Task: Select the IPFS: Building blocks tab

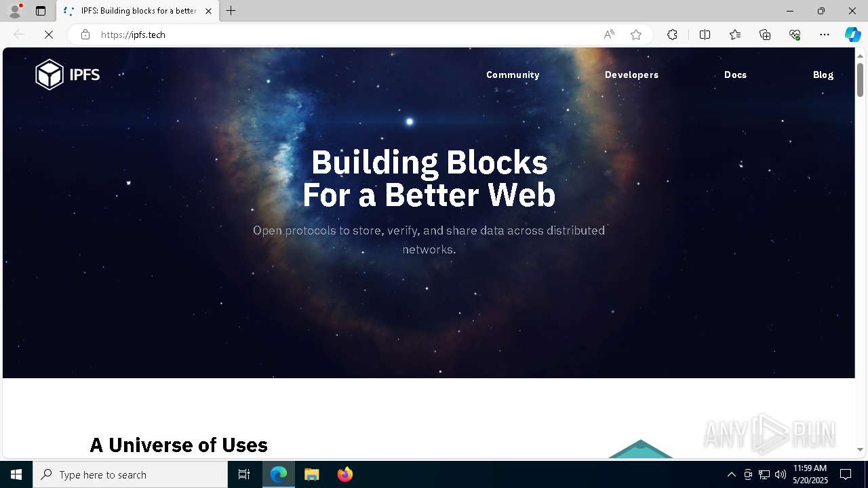Action: tap(138, 11)
